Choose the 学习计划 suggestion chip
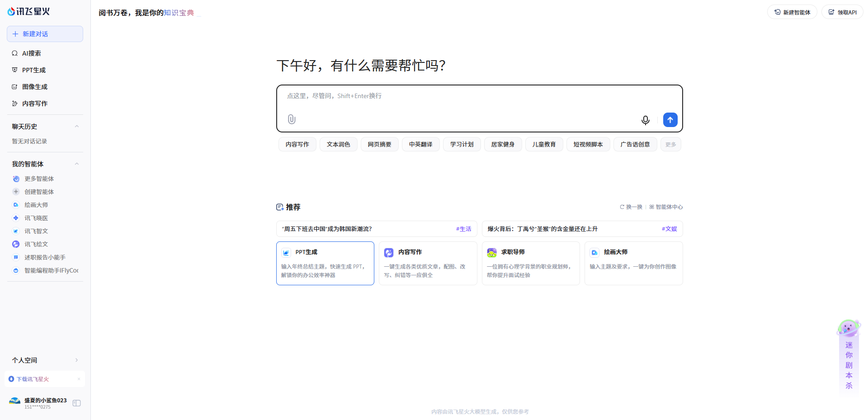Screen dimensions: 868x420 point(462,144)
